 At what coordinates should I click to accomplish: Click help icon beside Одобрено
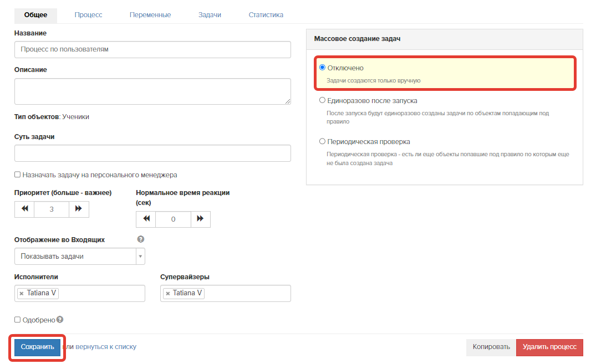(60, 320)
